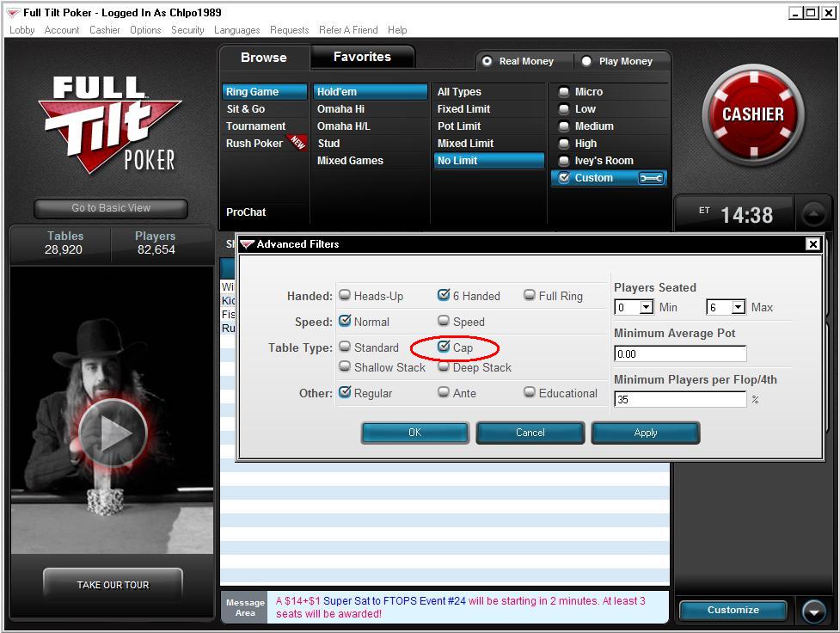Image resolution: width=840 pixels, height=633 pixels.
Task: Uncheck the Regular option
Action: (x=345, y=392)
